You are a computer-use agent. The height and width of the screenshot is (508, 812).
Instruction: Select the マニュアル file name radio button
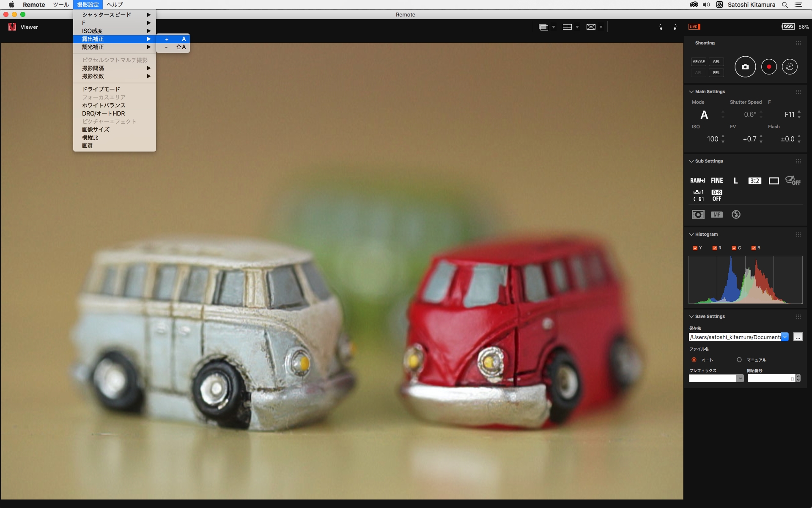point(739,360)
